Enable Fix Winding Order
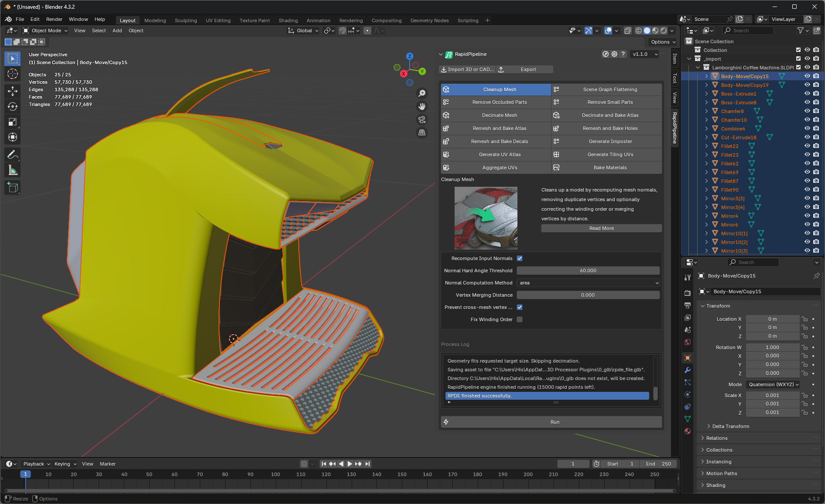The image size is (825, 504). pyautogui.click(x=520, y=319)
